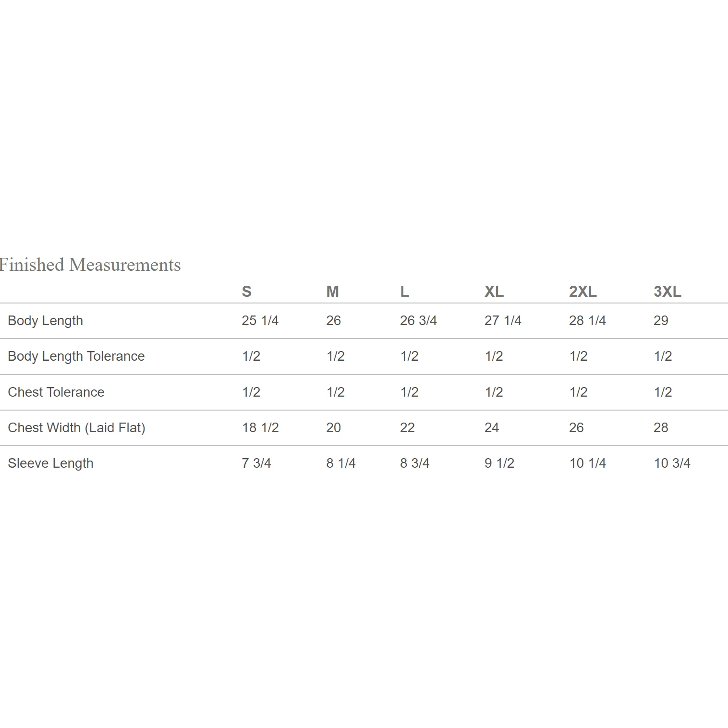Click the 7 3/4 sleeve length value
728x728 pixels.
[256, 463]
